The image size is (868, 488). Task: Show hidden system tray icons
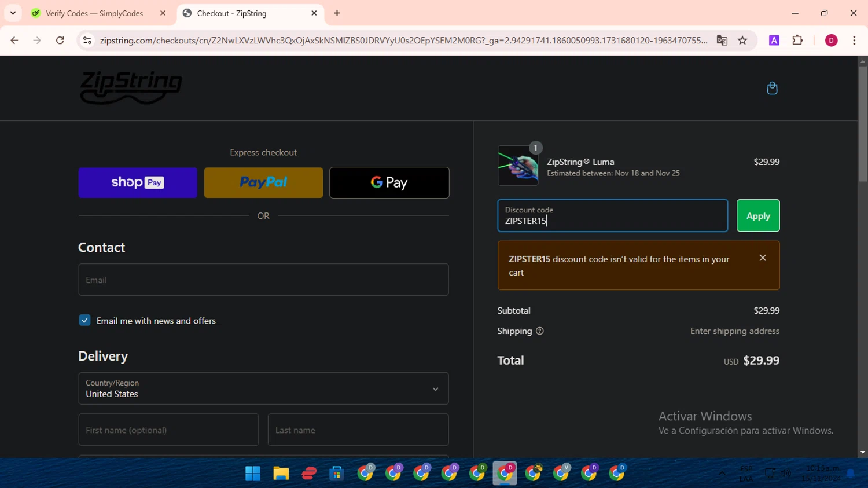(x=722, y=474)
